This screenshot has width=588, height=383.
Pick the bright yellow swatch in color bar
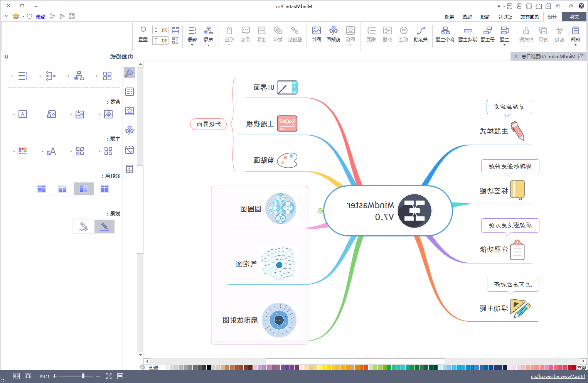325,368
